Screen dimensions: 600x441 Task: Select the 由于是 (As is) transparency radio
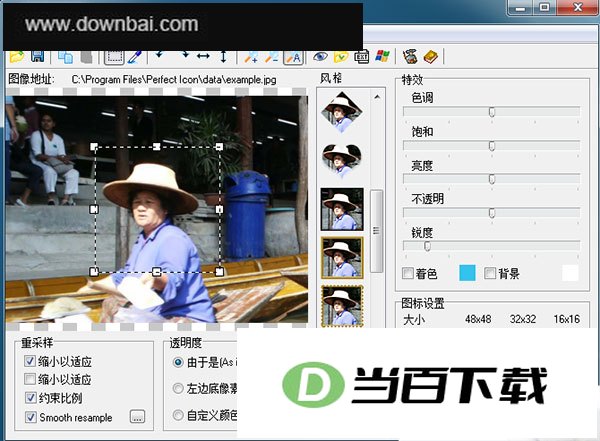click(178, 362)
